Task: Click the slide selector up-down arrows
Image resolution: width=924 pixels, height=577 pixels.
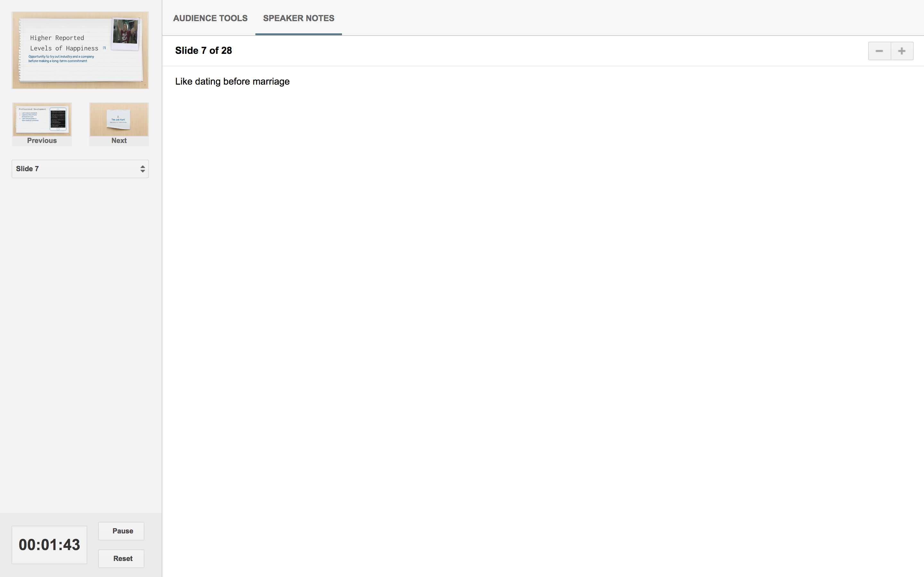Action: pyautogui.click(x=142, y=169)
